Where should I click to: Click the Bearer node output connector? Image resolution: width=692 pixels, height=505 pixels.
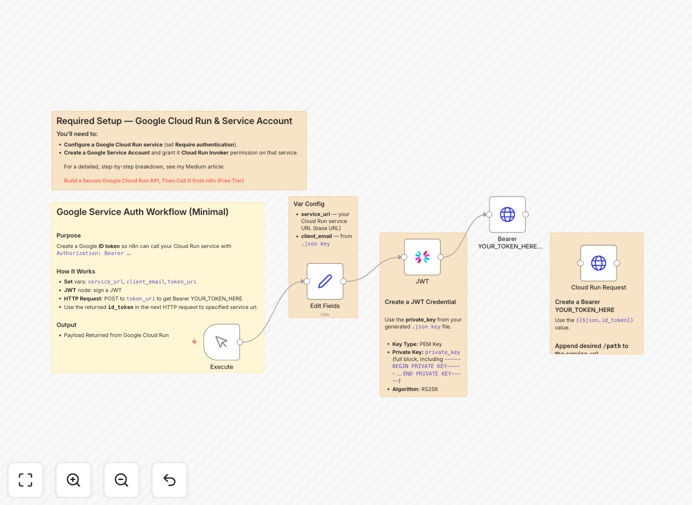[526, 215]
